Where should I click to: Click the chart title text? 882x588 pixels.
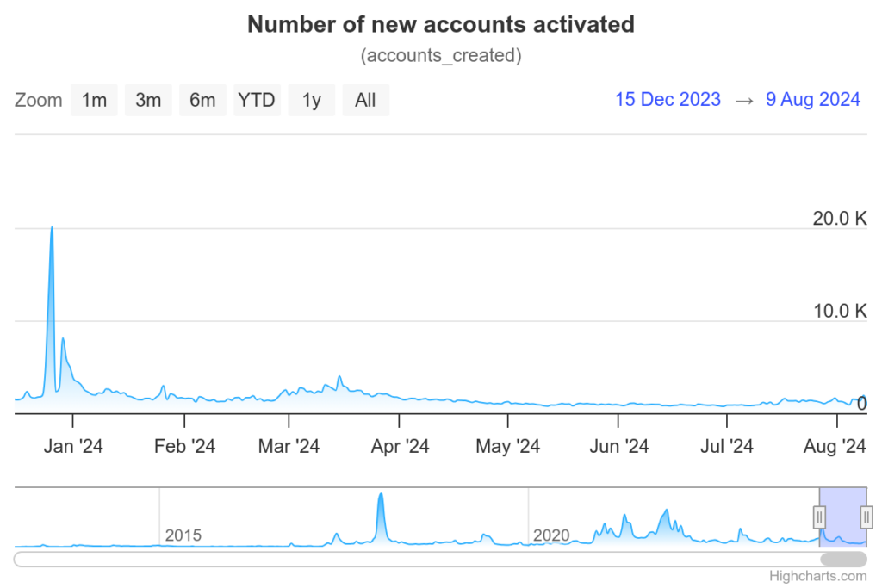click(x=441, y=25)
